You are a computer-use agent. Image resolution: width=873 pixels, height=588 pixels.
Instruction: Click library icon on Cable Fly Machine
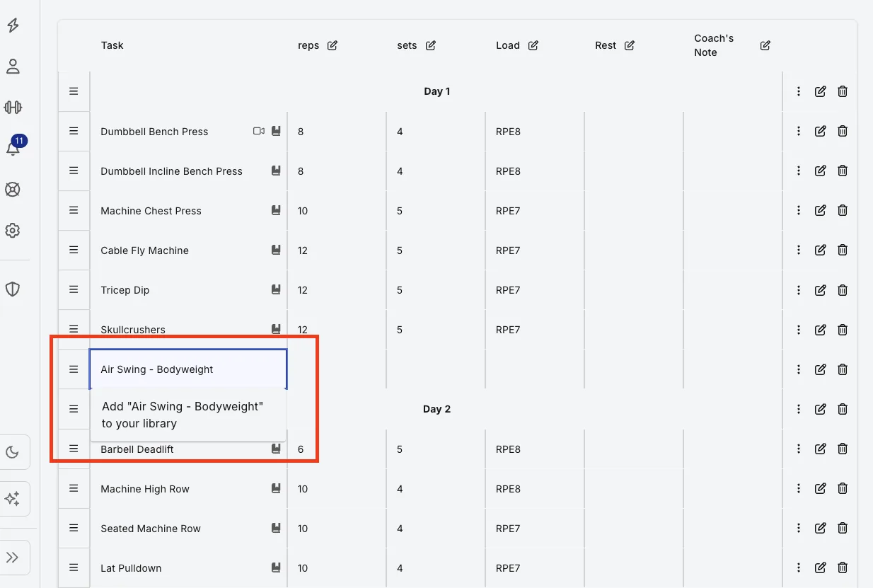(276, 250)
